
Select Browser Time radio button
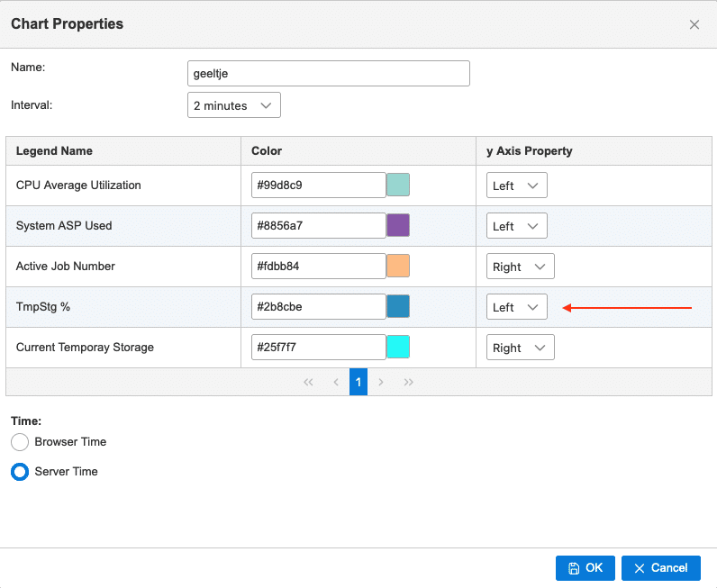point(20,442)
